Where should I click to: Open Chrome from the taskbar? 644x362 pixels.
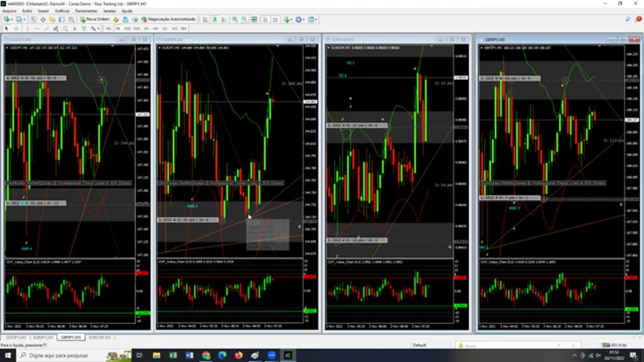tap(206, 355)
